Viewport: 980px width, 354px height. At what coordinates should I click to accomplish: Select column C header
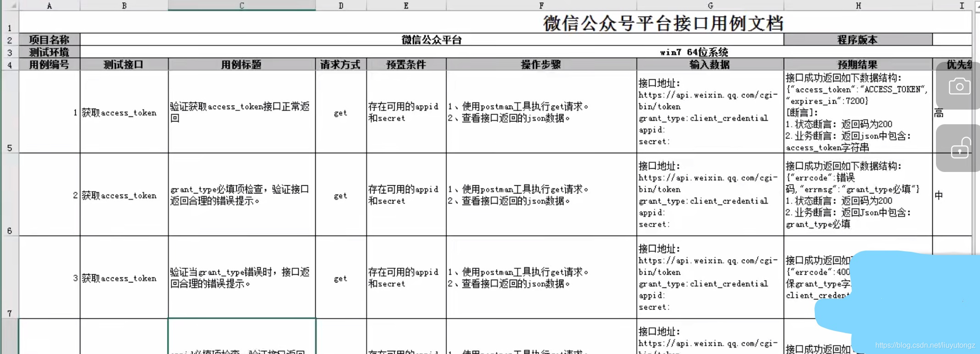(x=242, y=6)
